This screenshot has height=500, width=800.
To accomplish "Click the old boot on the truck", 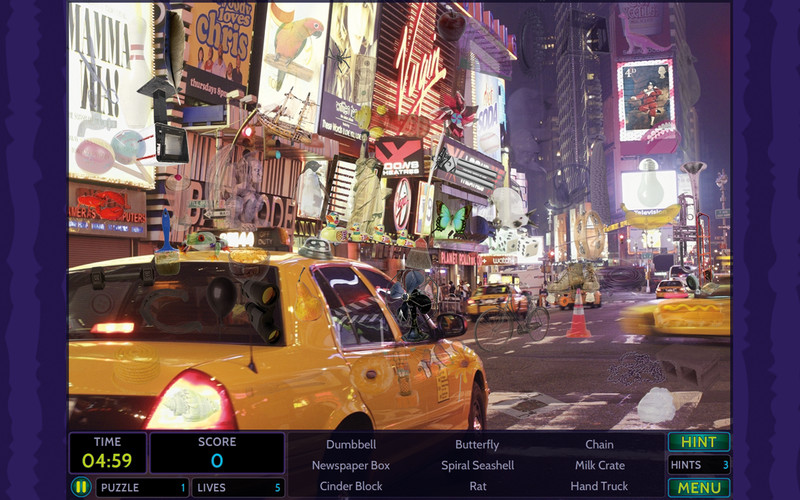I will click(x=574, y=279).
